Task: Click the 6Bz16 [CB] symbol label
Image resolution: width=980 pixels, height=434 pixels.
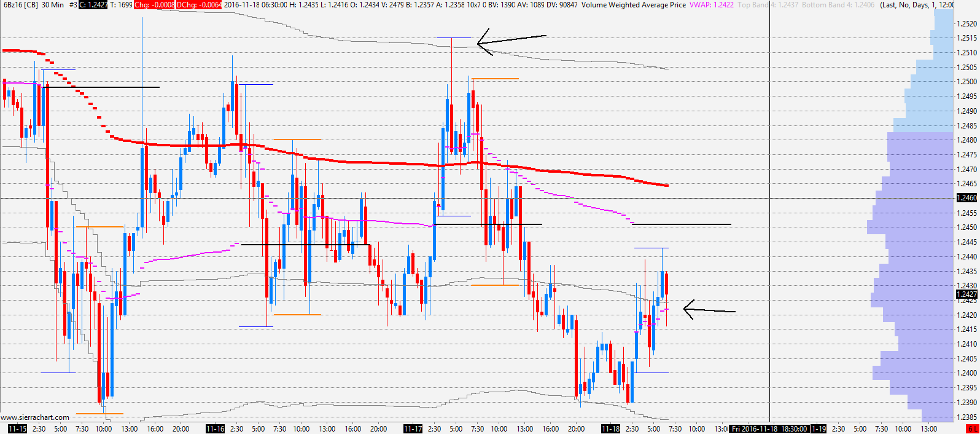Action: [x=21, y=5]
